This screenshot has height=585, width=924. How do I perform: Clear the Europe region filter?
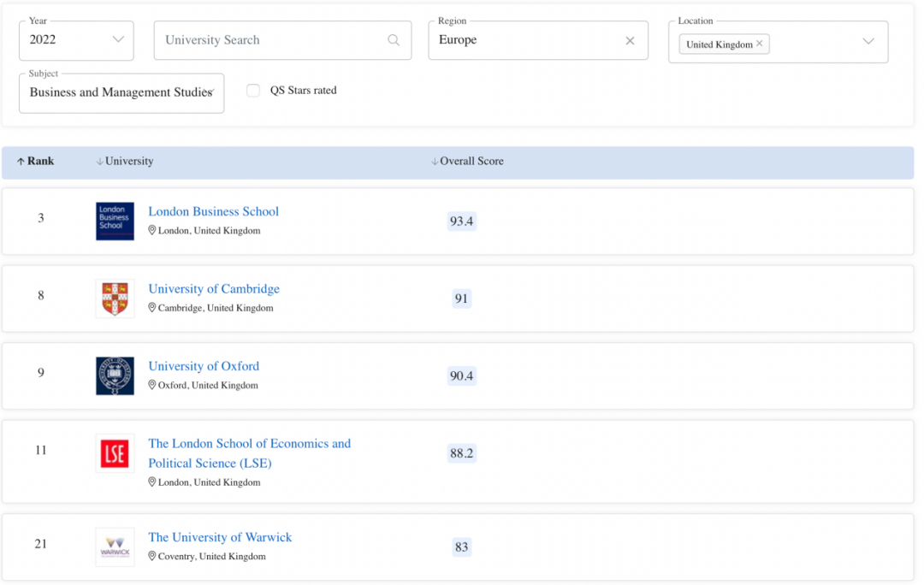(630, 41)
